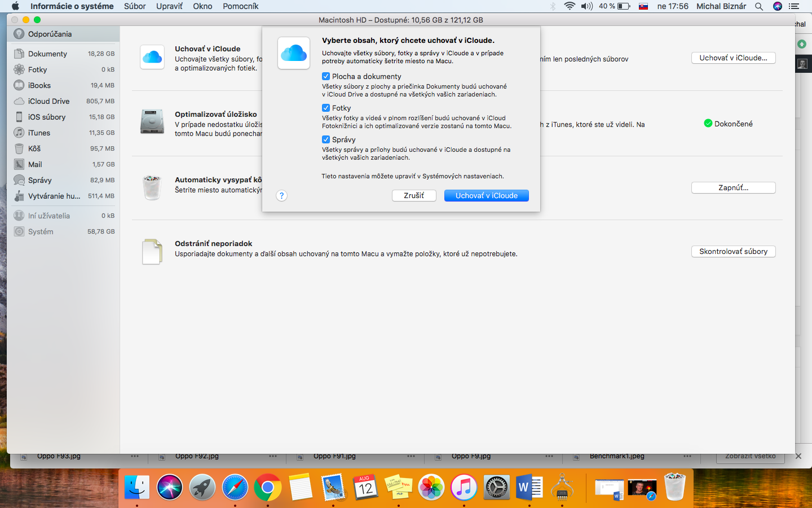Click the iTunes music note icon in sidebar
Image resolution: width=812 pixels, height=508 pixels.
19,133
